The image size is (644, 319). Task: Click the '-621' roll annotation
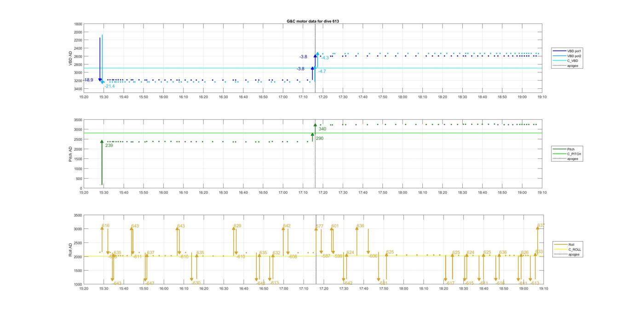click(x=383, y=283)
